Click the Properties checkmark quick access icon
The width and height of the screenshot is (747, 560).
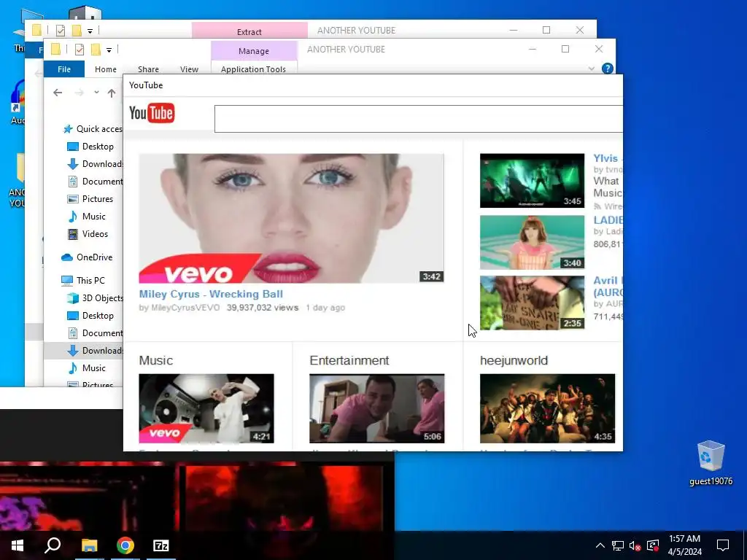point(80,50)
